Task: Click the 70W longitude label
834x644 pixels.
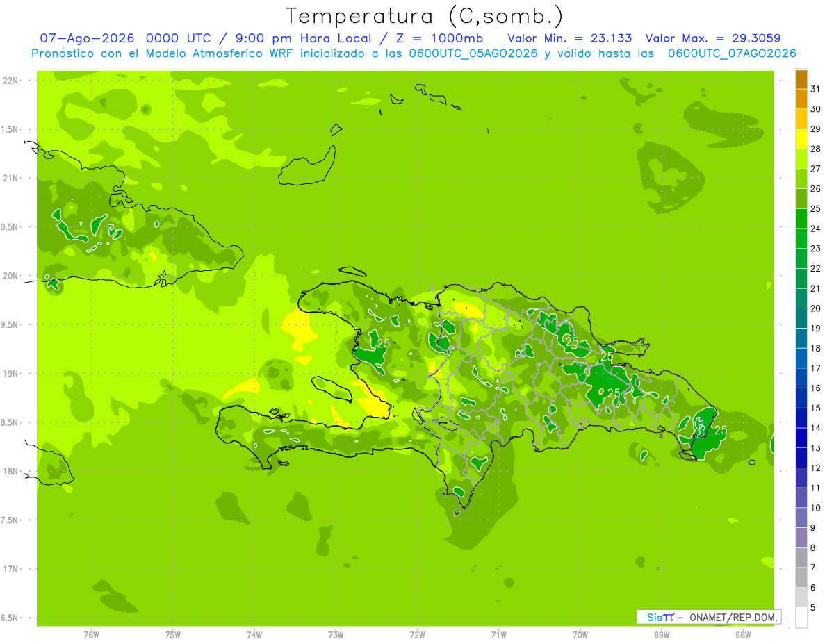Action: pos(580,635)
